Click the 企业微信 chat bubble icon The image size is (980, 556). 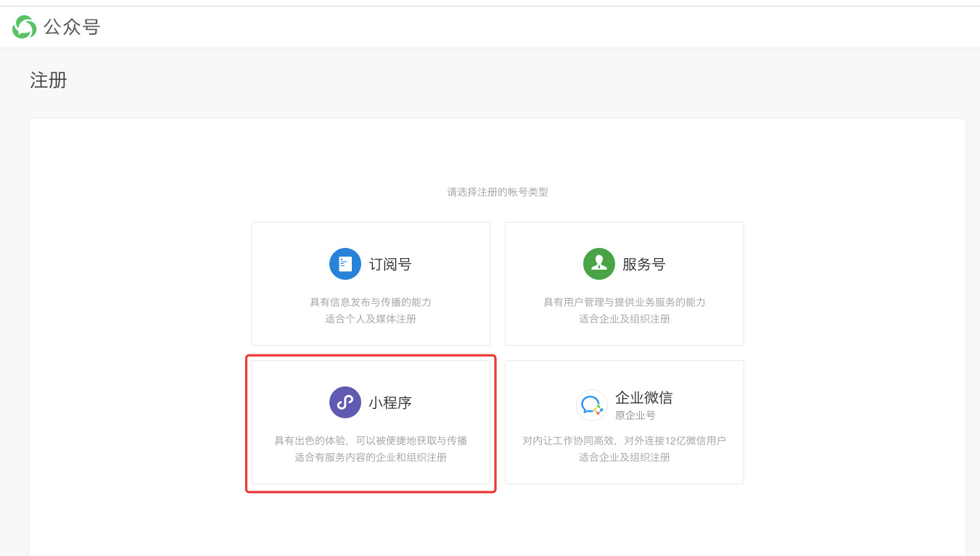coord(592,405)
